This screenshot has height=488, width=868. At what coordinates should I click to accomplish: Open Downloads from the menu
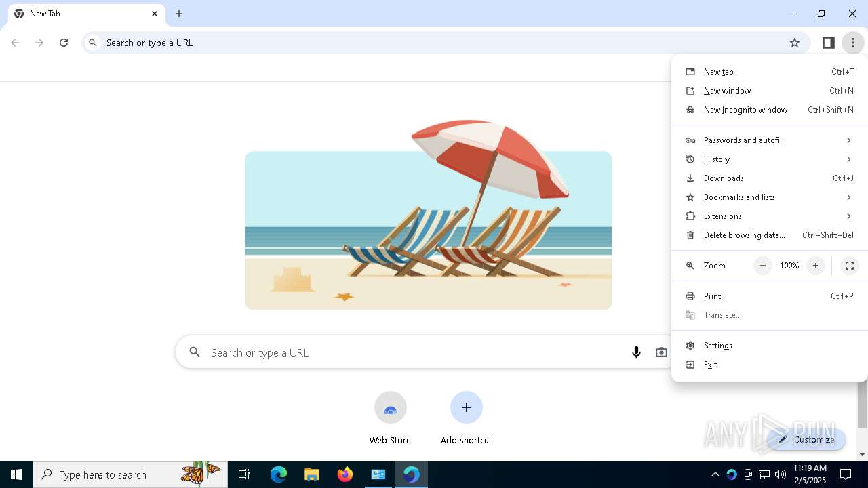tap(769, 178)
